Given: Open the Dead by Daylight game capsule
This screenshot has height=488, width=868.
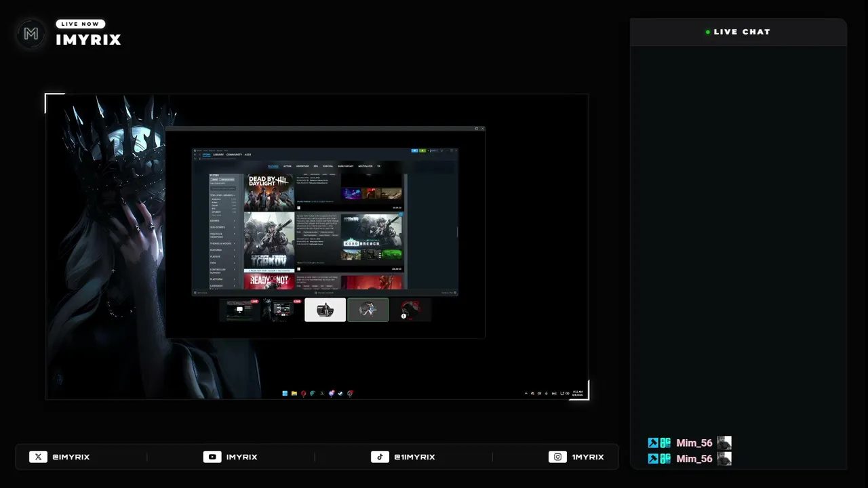Looking at the screenshot, I should pyautogui.click(x=269, y=192).
